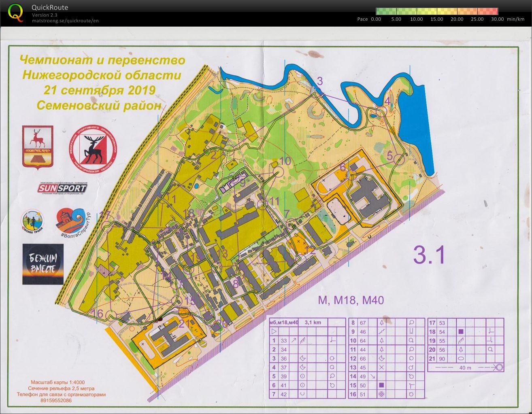Click the Бежим вместе logo
Screen dimensions: 532x414
43,264
